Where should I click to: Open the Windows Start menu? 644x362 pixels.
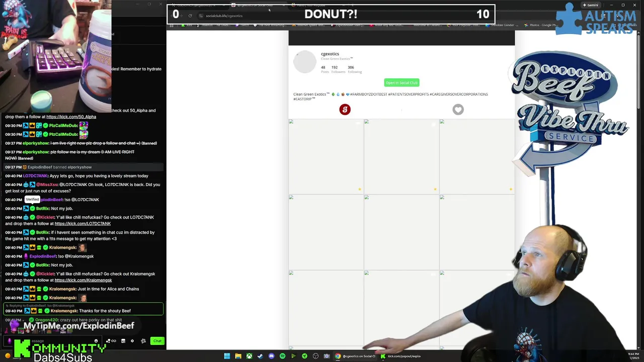227,356
